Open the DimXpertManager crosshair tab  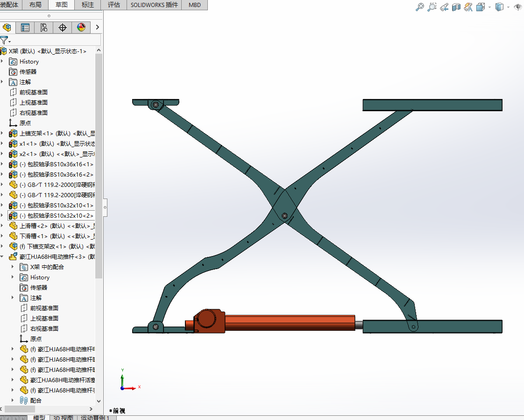(x=63, y=28)
